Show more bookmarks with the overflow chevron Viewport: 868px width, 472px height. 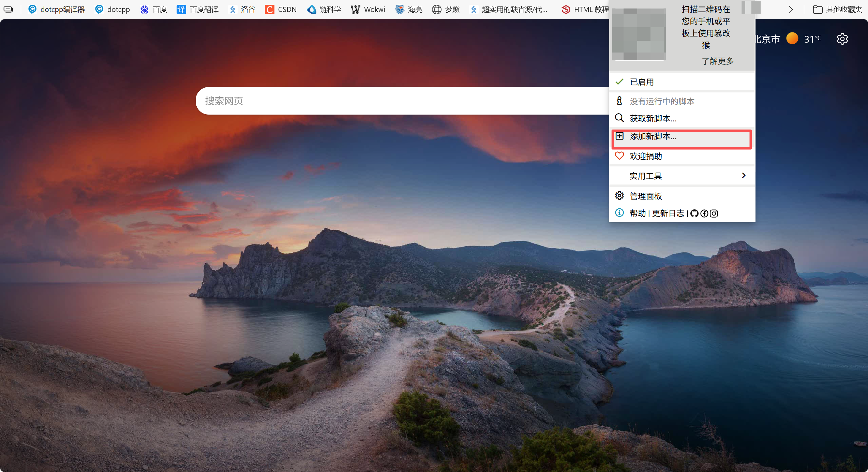tap(791, 10)
